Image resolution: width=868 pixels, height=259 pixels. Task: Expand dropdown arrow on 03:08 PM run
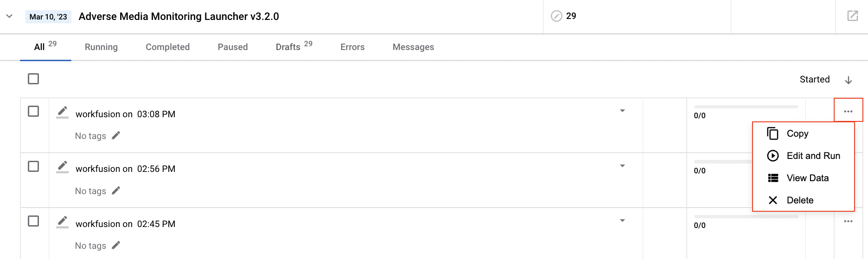pyautogui.click(x=622, y=111)
